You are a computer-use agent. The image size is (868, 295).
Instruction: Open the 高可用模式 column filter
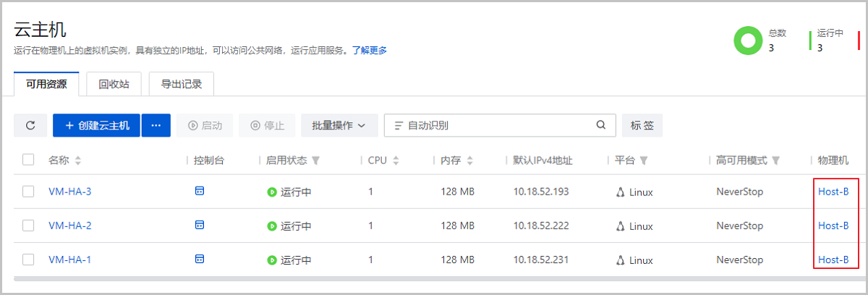point(776,160)
